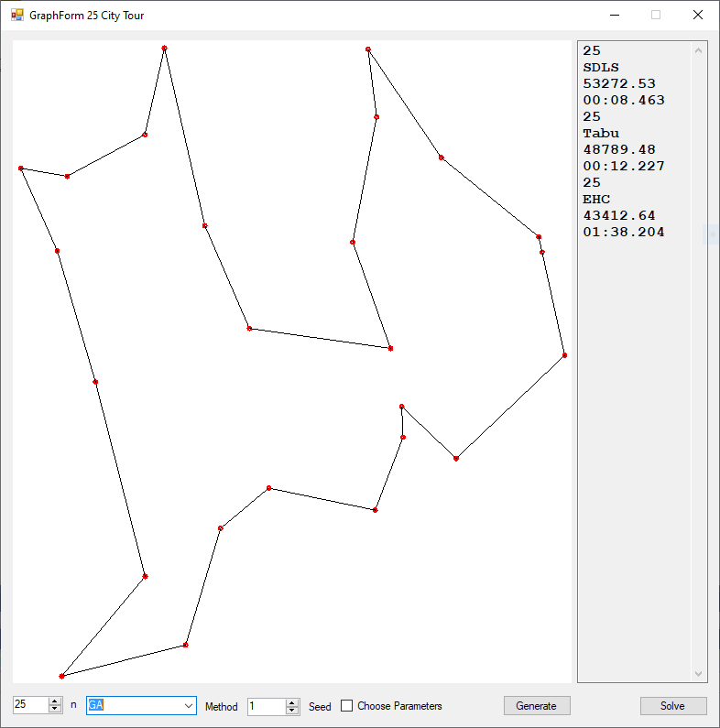720x728 pixels.
Task: Click the GraphForm application icon in title bar
Action: [16, 16]
